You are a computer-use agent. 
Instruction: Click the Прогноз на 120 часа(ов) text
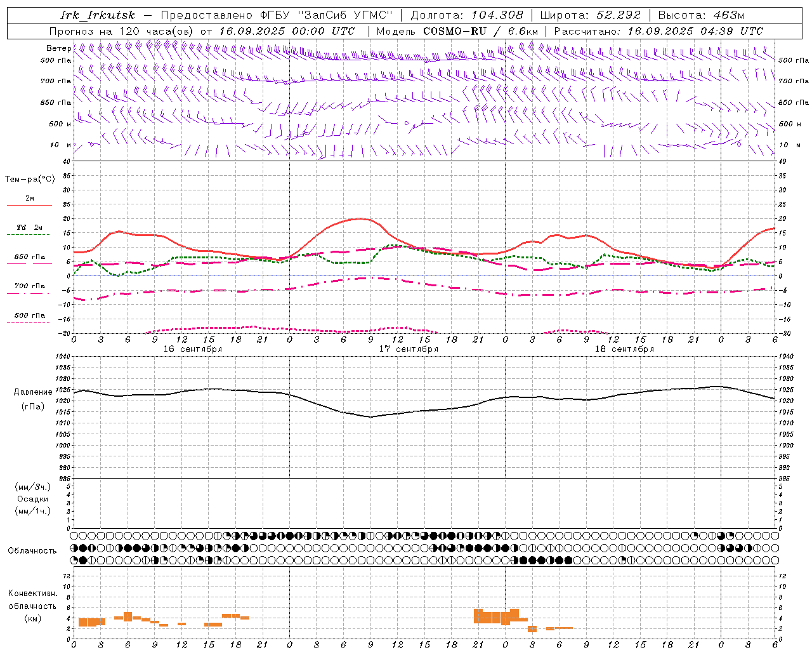tap(122, 31)
